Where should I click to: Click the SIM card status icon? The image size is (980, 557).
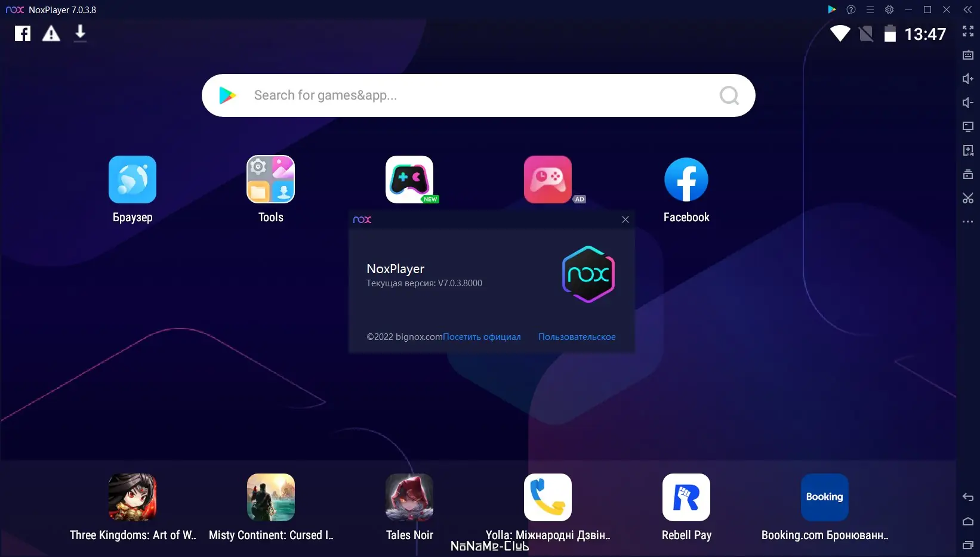pyautogui.click(x=866, y=34)
